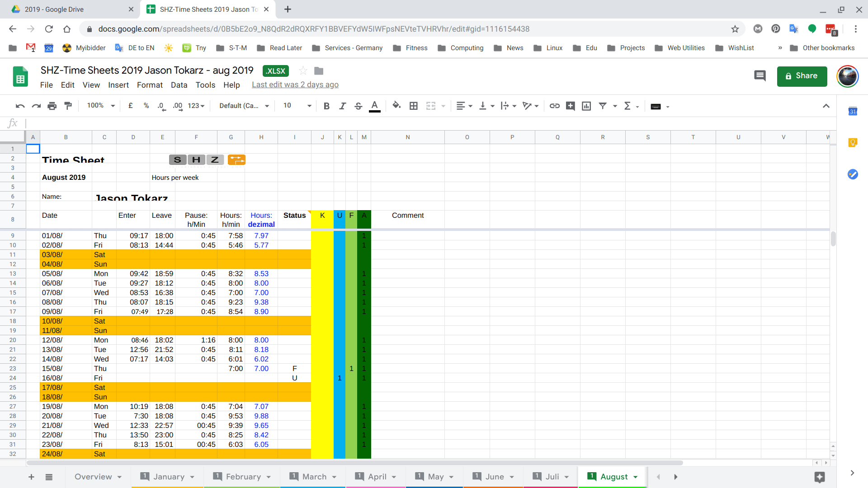The image size is (868, 488).
Task: Click the Merge cells icon
Action: pos(431,106)
